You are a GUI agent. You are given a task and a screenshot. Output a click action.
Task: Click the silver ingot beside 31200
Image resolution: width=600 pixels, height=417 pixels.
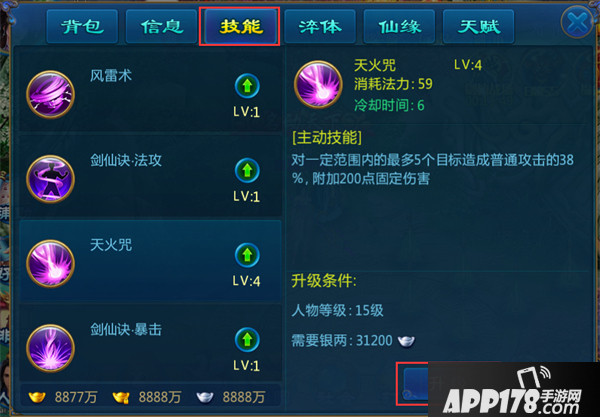pyautogui.click(x=406, y=340)
